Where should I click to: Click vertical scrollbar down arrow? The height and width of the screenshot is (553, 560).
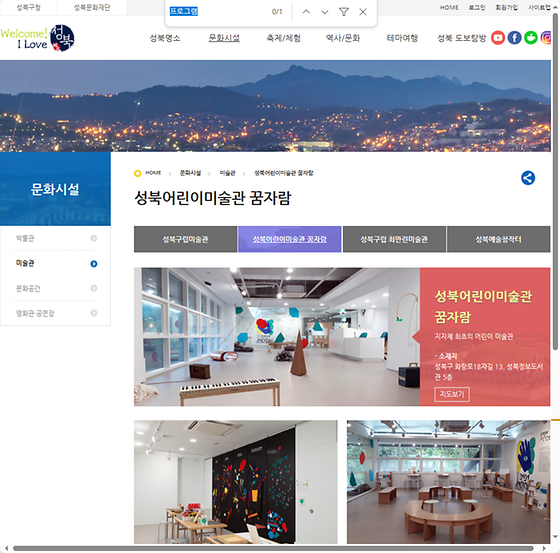coord(555,537)
